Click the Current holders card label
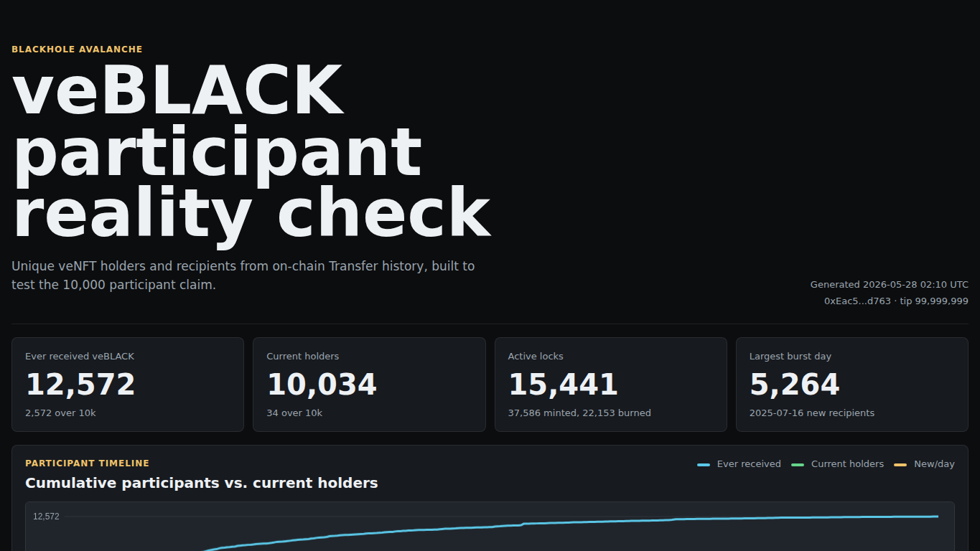 [303, 357]
